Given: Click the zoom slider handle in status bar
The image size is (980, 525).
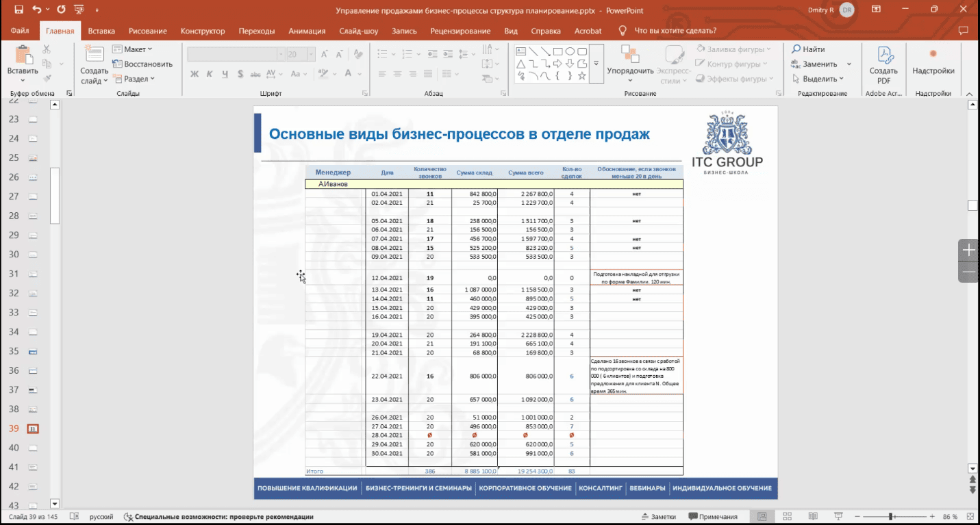Looking at the screenshot, I should click(891, 516).
